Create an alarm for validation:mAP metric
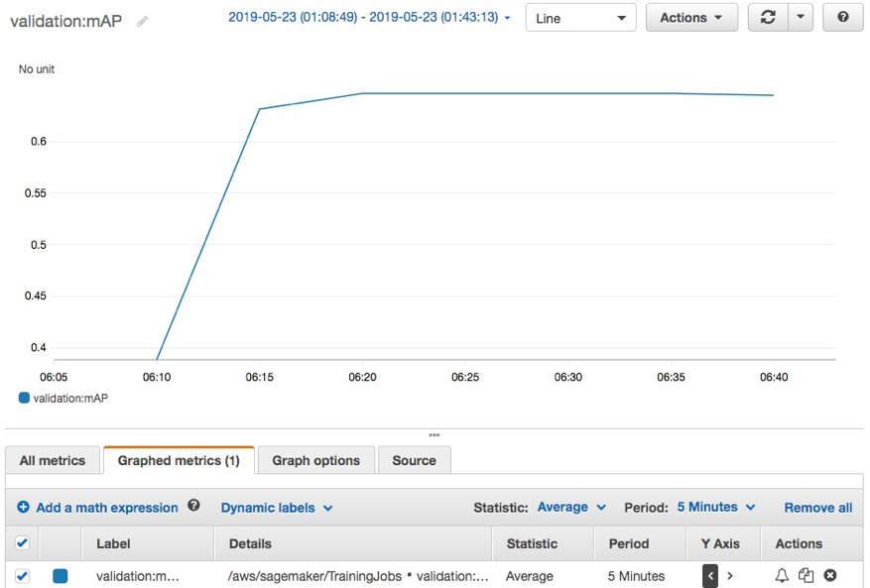This screenshot has width=870, height=588. (782, 575)
